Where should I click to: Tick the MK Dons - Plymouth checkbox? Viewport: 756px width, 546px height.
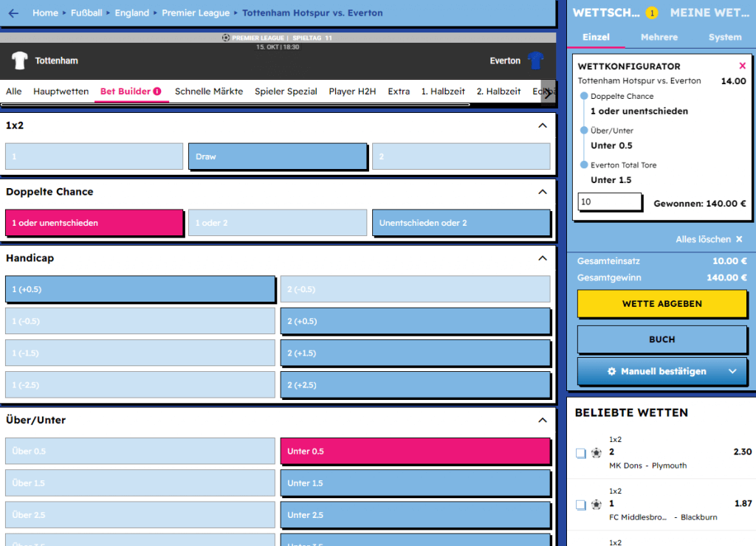[x=581, y=453]
